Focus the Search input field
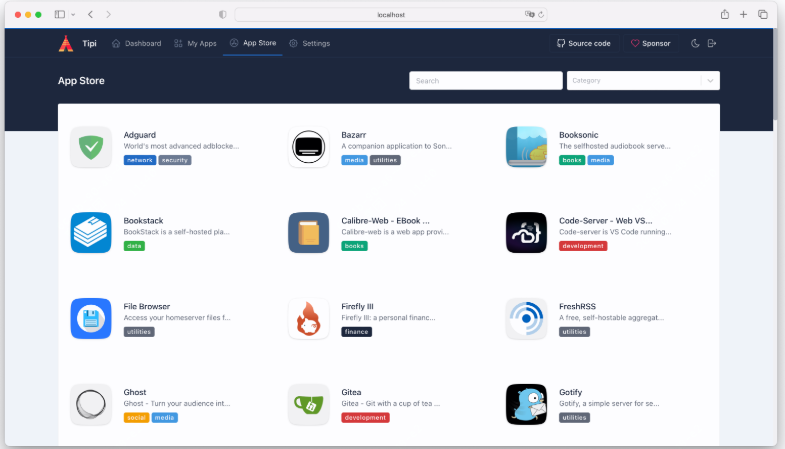785x449 pixels. click(485, 81)
